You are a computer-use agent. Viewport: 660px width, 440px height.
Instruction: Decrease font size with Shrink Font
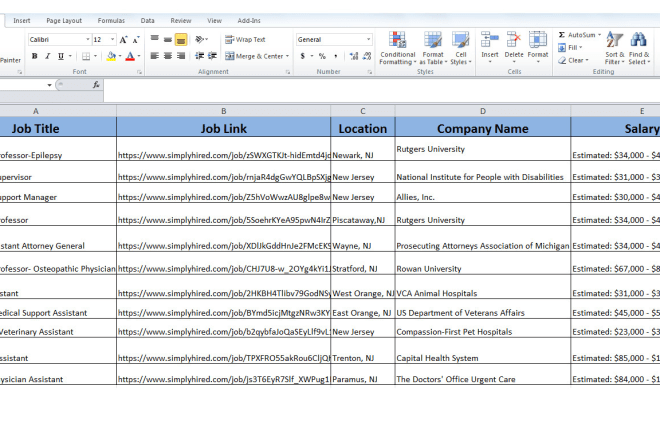coord(136,40)
